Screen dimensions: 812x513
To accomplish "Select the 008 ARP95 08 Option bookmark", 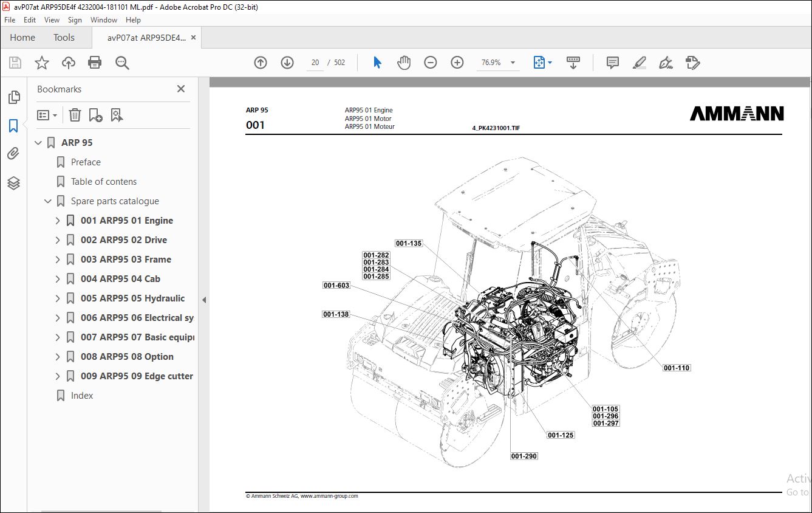I will point(127,357).
